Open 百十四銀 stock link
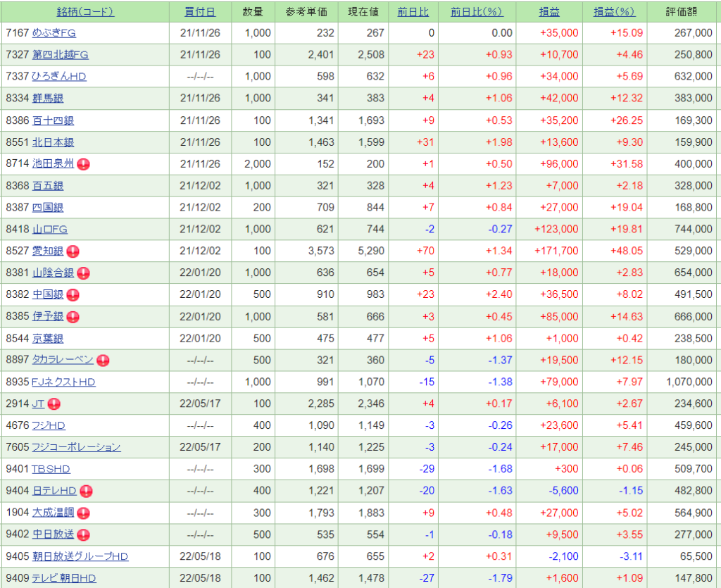Screen dimensions: 721x588 click(54, 120)
